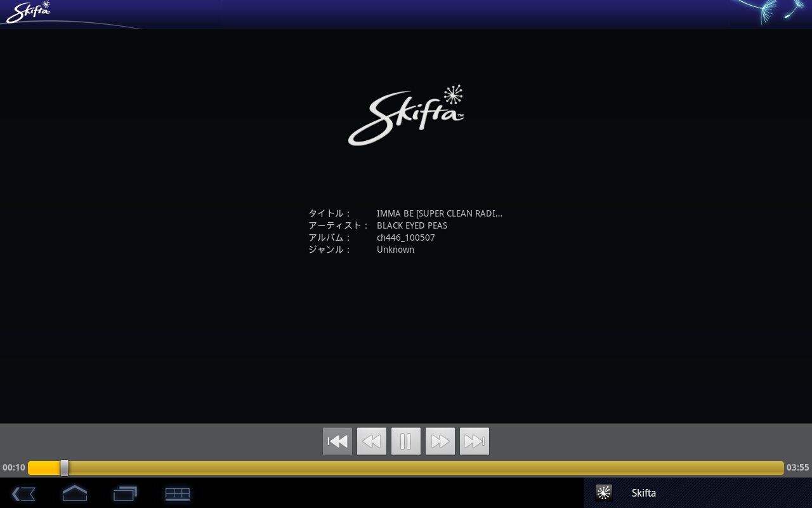Click the アルバム label

point(330,237)
